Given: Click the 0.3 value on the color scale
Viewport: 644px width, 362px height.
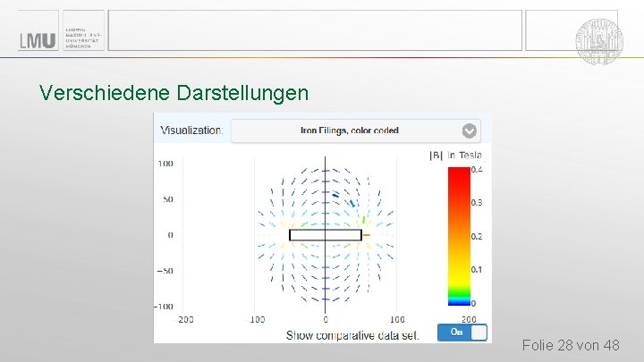Looking at the screenshot, I should (477, 203).
